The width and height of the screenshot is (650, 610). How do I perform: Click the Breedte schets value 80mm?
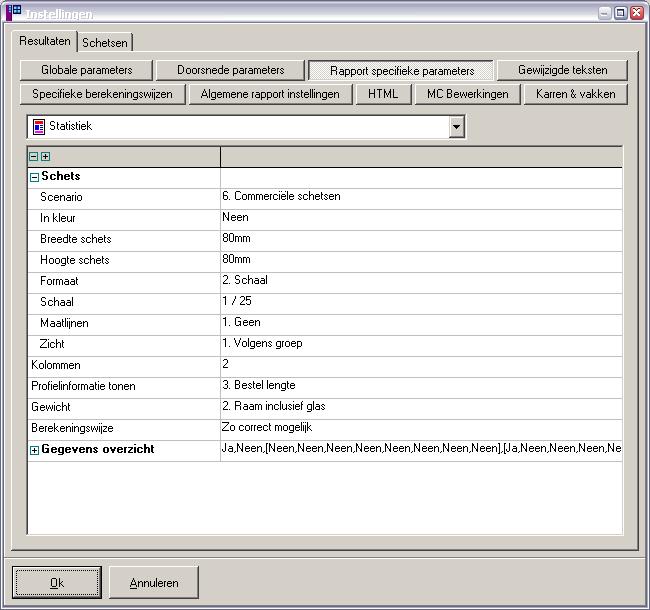pos(236,238)
